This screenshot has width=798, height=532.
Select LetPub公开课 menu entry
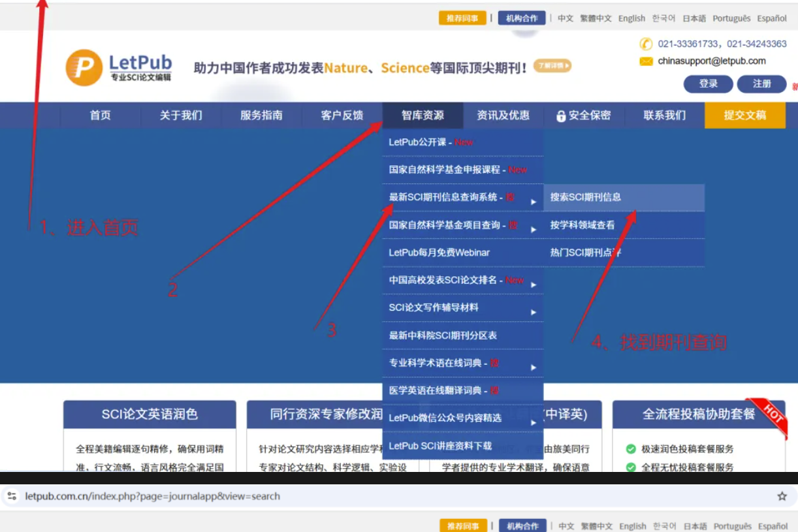(463, 142)
